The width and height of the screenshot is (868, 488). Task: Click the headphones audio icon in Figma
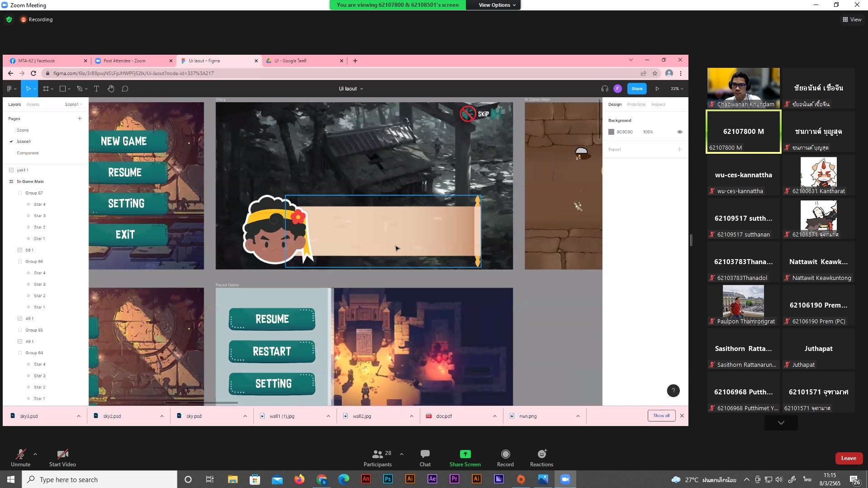click(604, 89)
